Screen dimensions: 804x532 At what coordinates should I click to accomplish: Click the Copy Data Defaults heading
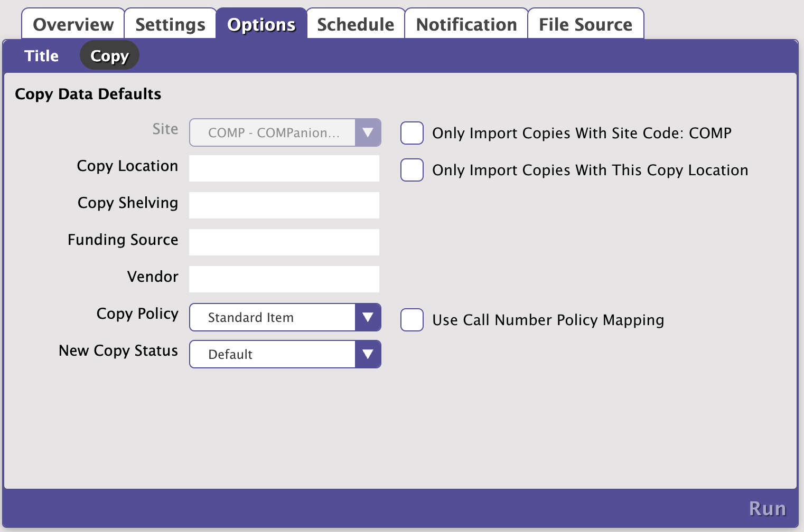click(x=88, y=94)
